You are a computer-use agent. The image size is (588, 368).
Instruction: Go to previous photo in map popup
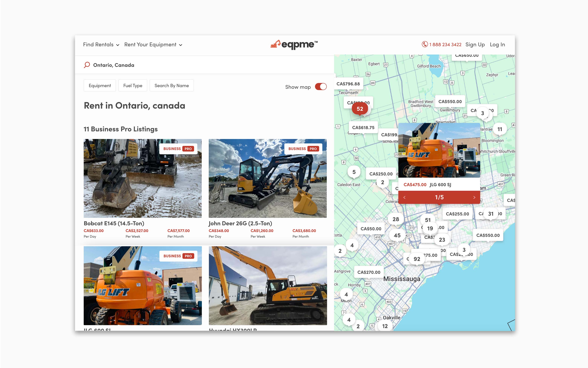pos(404,197)
